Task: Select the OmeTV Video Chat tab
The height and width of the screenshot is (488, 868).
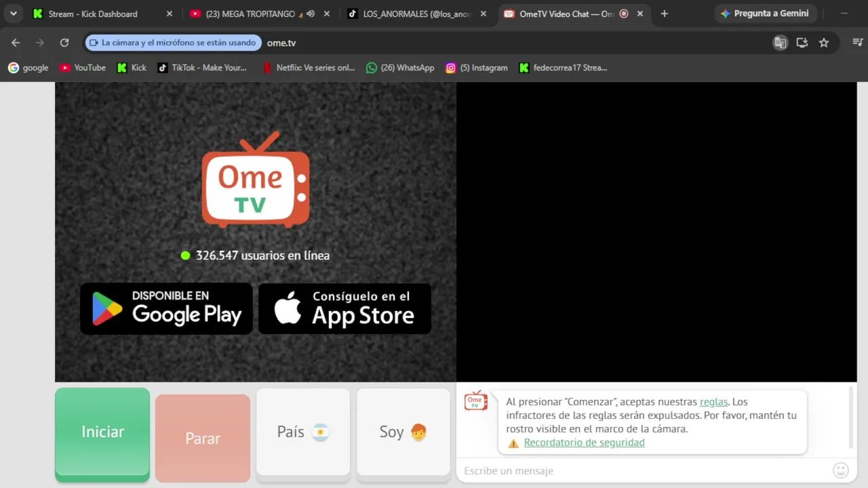Action: [574, 14]
